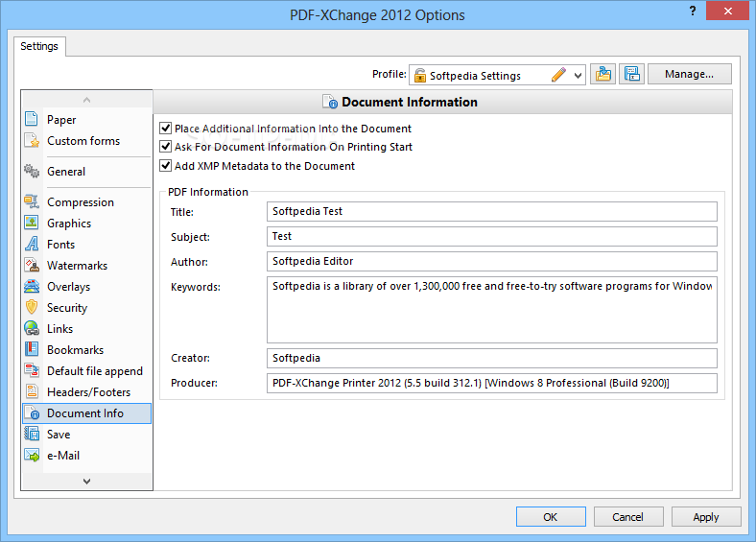
Task: Click the Keywords text area
Action: (x=492, y=310)
